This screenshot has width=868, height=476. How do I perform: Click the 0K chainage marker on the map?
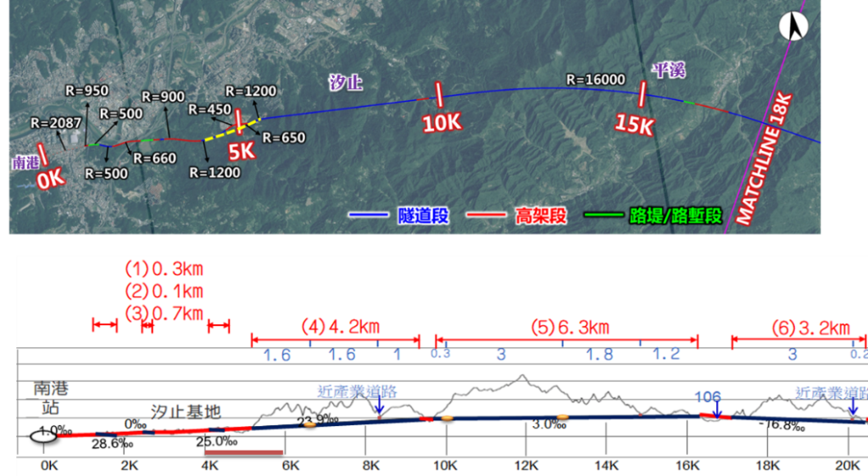click(50, 179)
